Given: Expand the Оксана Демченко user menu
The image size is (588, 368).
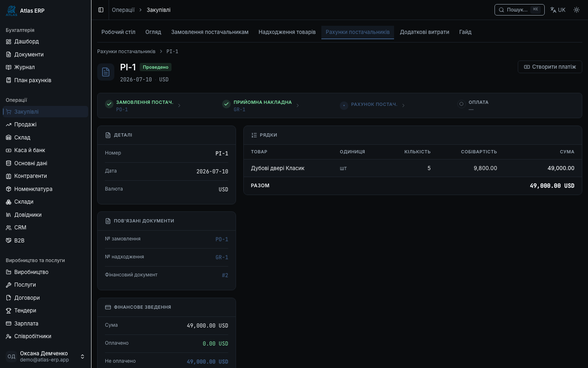Looking at the screenshot, I should pos(45,357).
